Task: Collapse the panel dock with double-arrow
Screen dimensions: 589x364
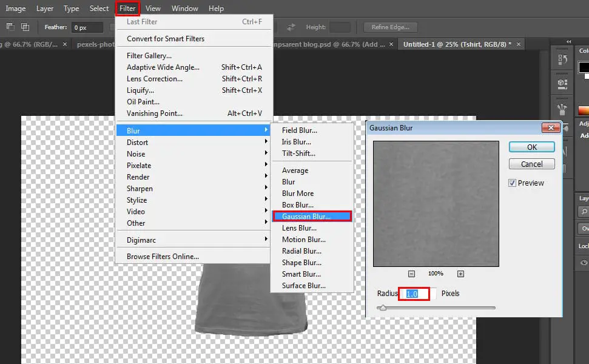Action: coord(569,41)
